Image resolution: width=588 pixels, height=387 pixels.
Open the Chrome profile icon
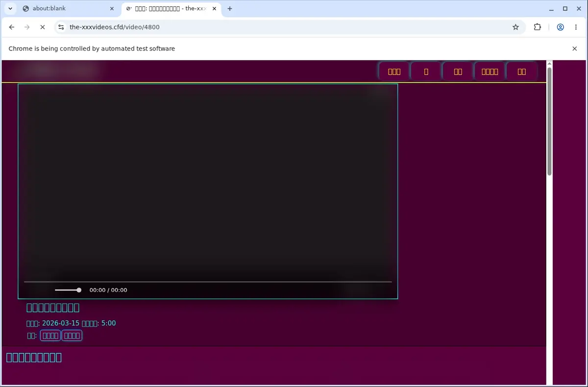560,27
